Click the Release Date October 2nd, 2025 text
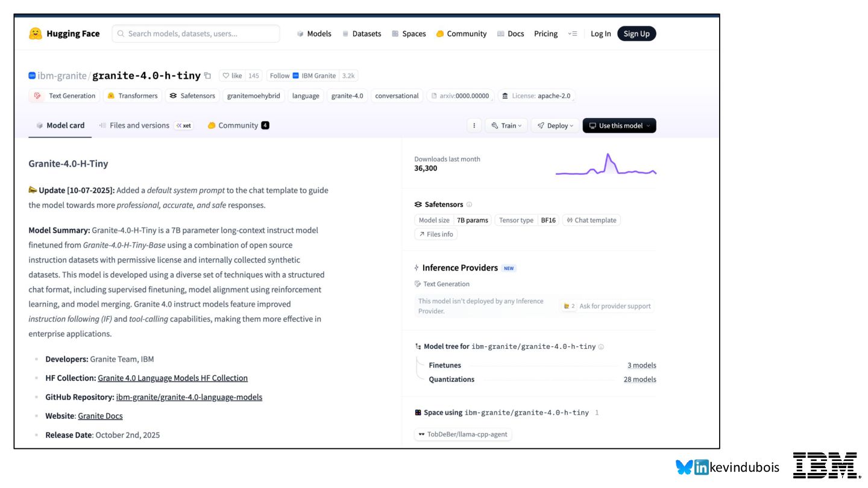Viewport: 868px width, 488px height. pos(102,434)
